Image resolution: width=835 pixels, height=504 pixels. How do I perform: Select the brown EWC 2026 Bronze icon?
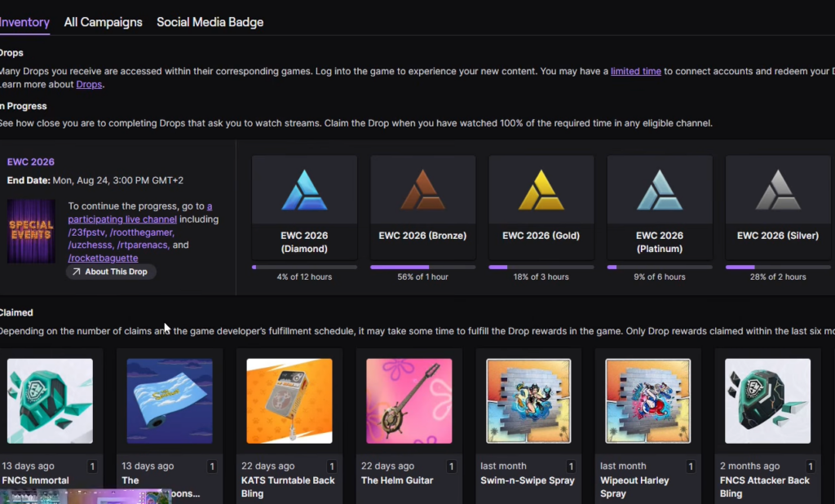pos(423,190)
